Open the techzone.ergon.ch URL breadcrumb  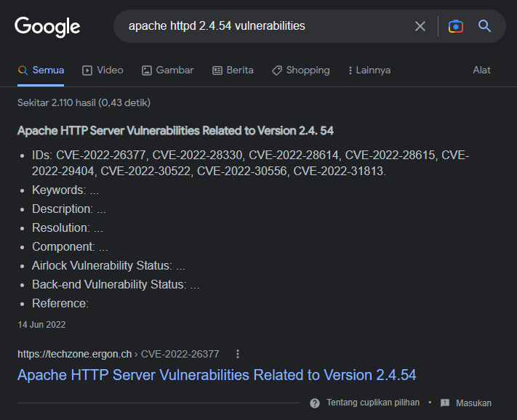click(118, 354)
